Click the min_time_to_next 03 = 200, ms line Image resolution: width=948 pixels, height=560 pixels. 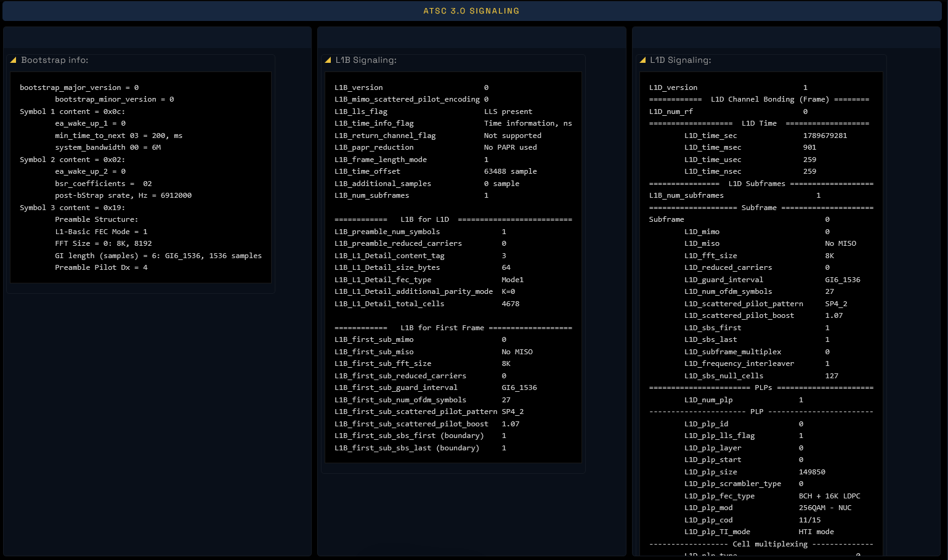tap(119, 136)
